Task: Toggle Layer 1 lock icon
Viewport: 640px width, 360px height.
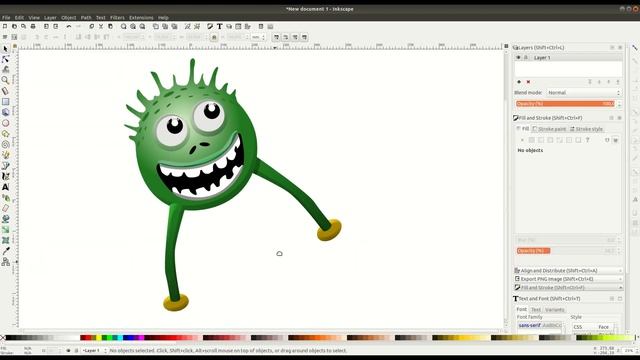Action: coord(526,58)
